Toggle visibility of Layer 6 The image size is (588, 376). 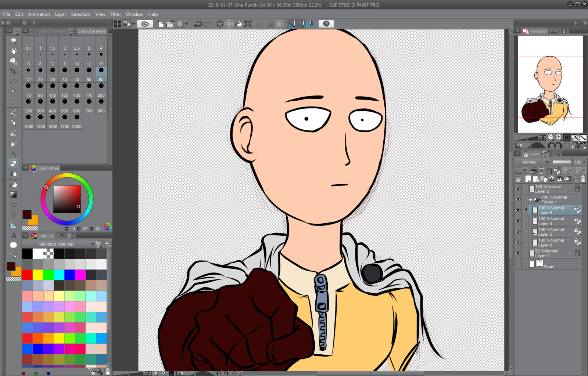(x=518, y=243)
